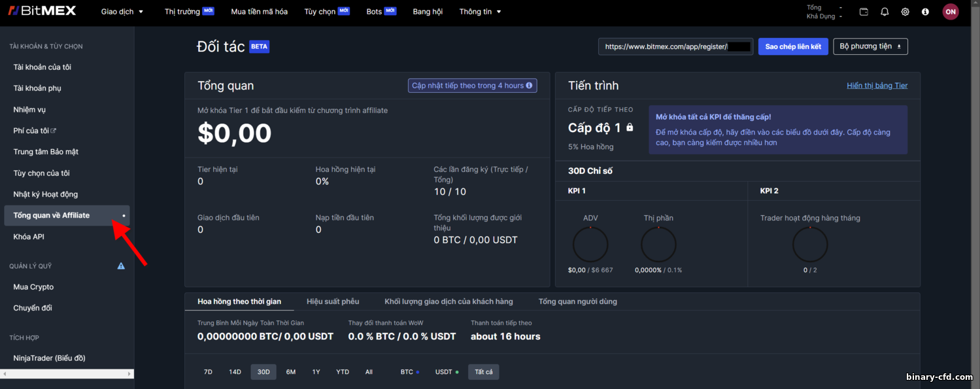This screenshot has width=980, height=389.
Task: Click '5% Hoa hồng' text
Action: pyautogui.click(x=591, y=147)
